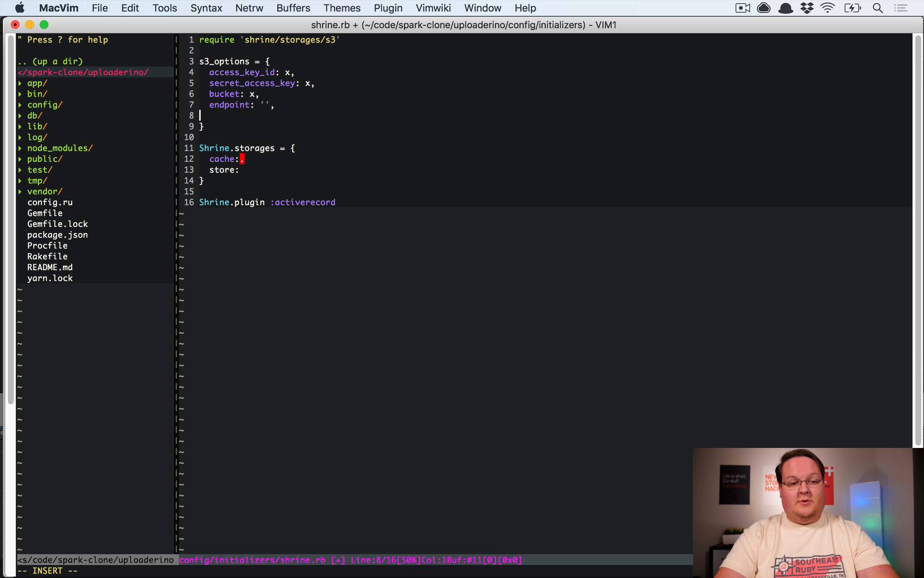Image resolution: width=924 pixels, height=578 pixels.
Task: Open the Vimwiki menu
Action: (433, 8)
